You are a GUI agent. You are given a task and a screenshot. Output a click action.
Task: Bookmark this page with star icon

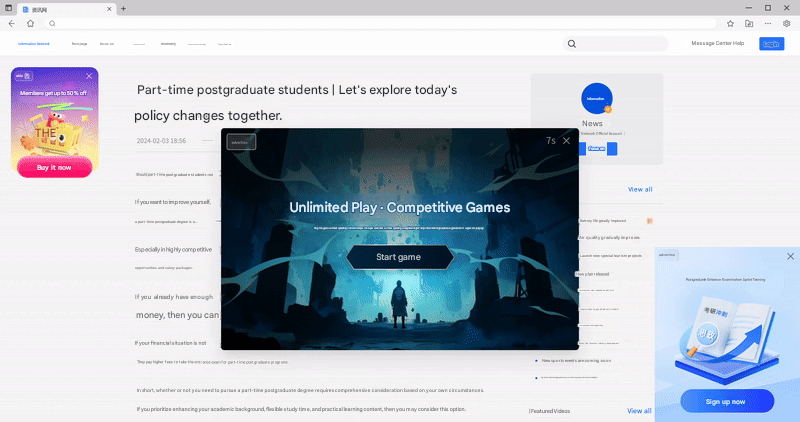pos(730,23)
